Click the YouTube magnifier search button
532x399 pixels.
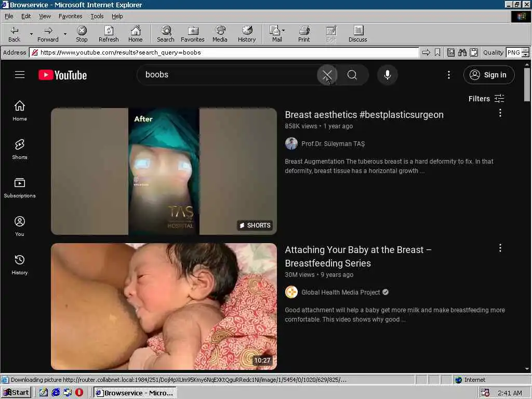pos(353,75)
